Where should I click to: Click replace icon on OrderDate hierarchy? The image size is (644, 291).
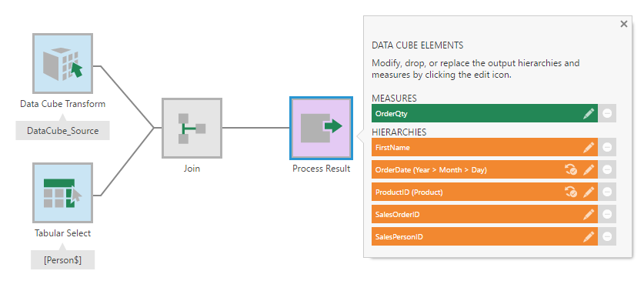click(571, 169)
